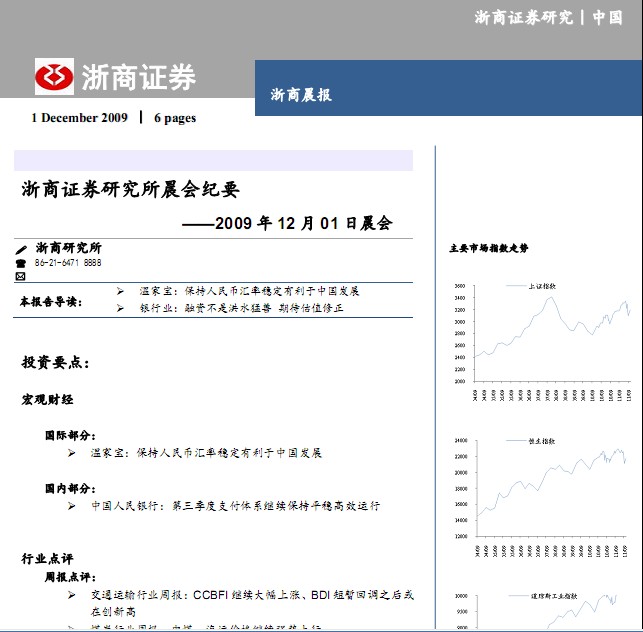
Task: Click the 行业点评 section heading
Action: click(48, 557)
